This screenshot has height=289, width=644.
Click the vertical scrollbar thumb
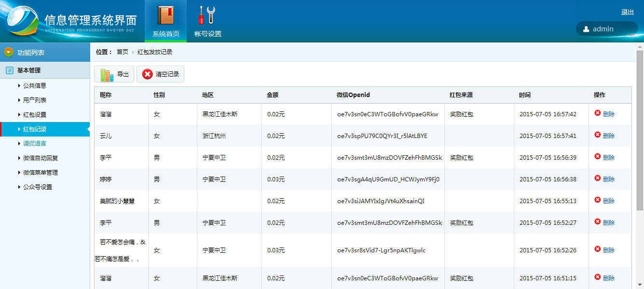coord(640,130)
